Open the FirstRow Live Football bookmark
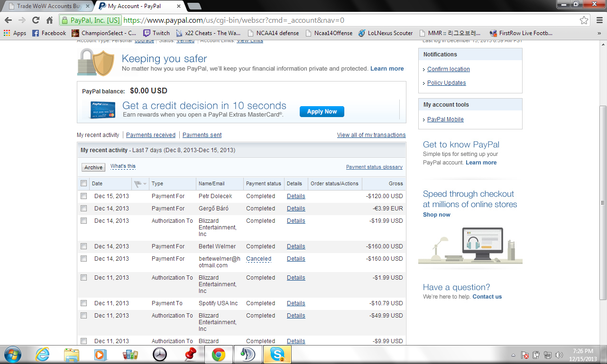The width and height of the screenshot is (607, 364). click(521, 33)
